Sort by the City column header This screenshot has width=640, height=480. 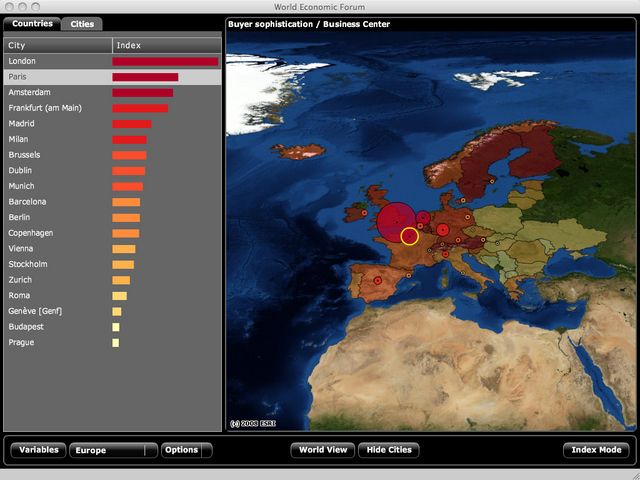click(x=58, y=46)
